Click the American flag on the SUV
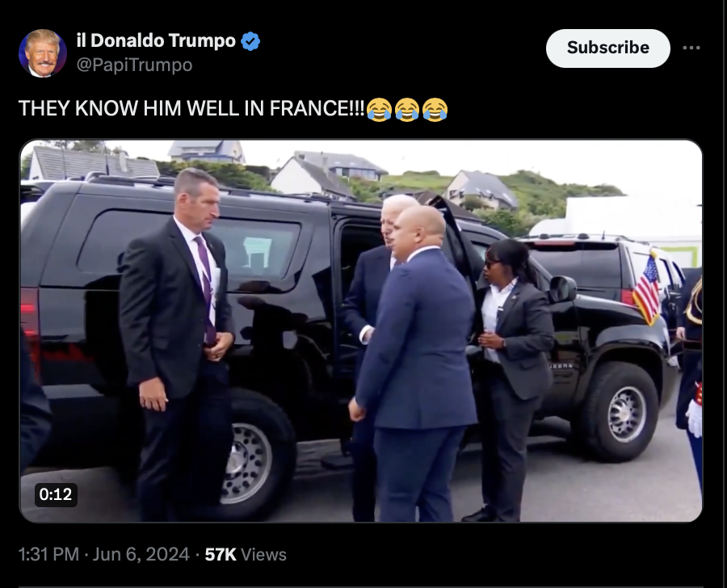 (647, 288)
